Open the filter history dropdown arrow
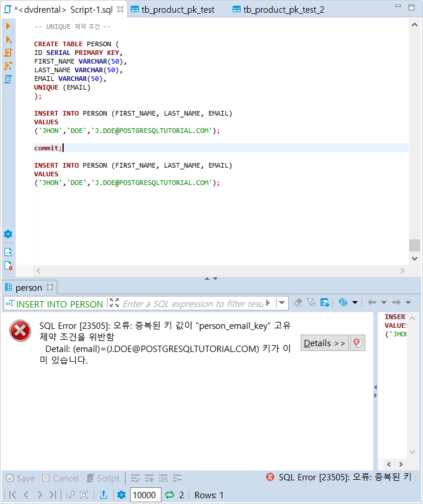This screenshot has height=504, width=423. pos(282,303)
